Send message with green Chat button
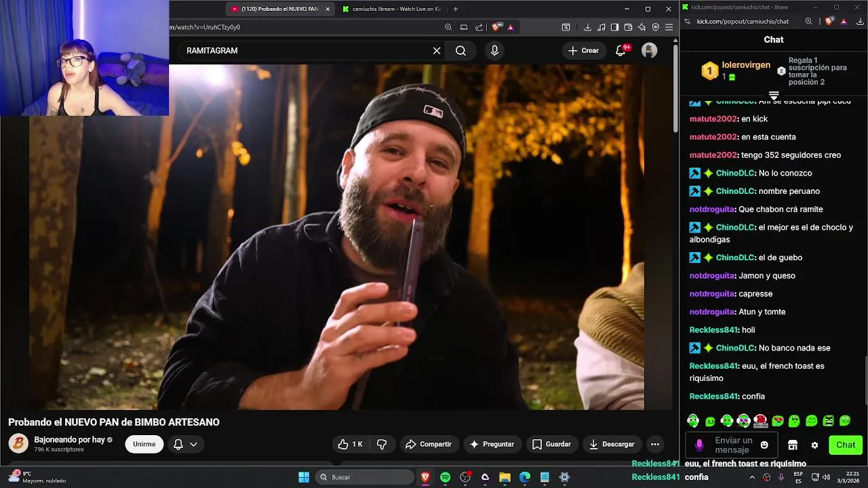The width and height of the screenshot is (868, 488). click(x=846, y=445)
